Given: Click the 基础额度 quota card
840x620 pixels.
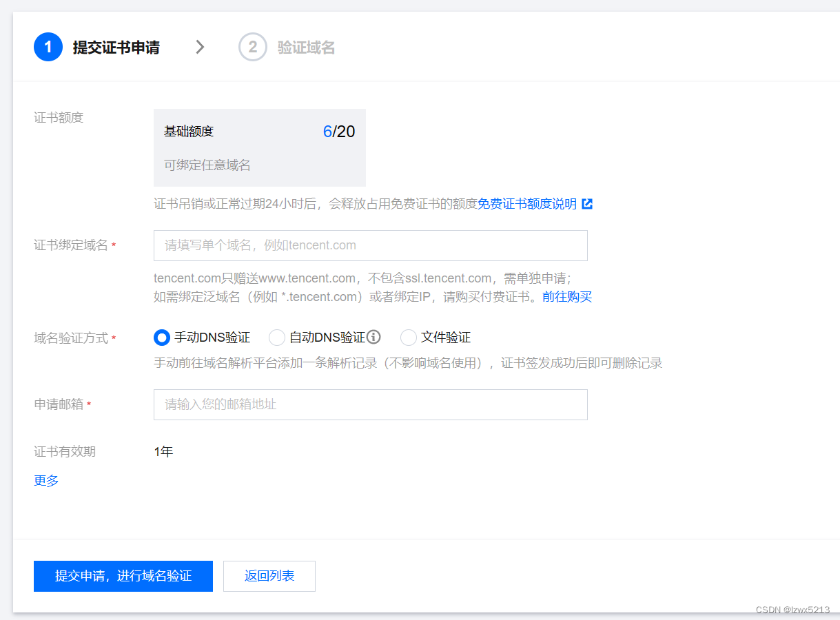Looking at the screenshot, I should pos(260,147).
